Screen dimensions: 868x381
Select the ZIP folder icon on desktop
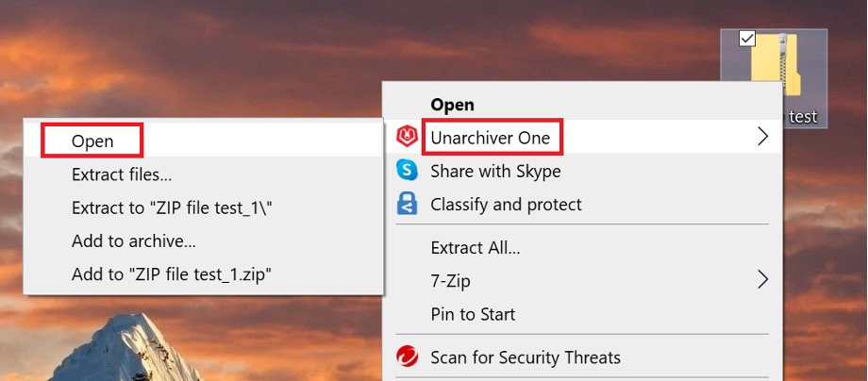coord(775,68)
